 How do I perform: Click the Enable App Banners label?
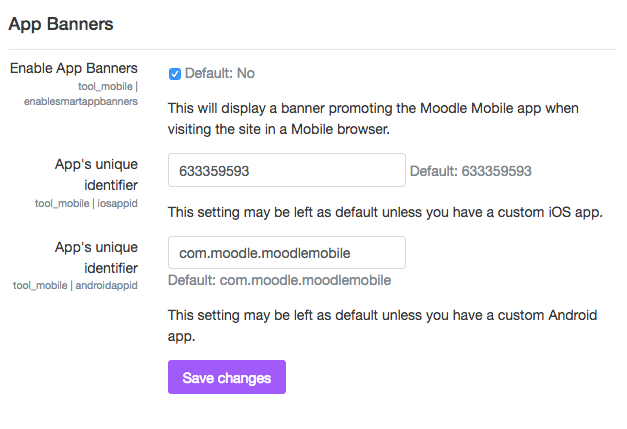pos(74,68)
